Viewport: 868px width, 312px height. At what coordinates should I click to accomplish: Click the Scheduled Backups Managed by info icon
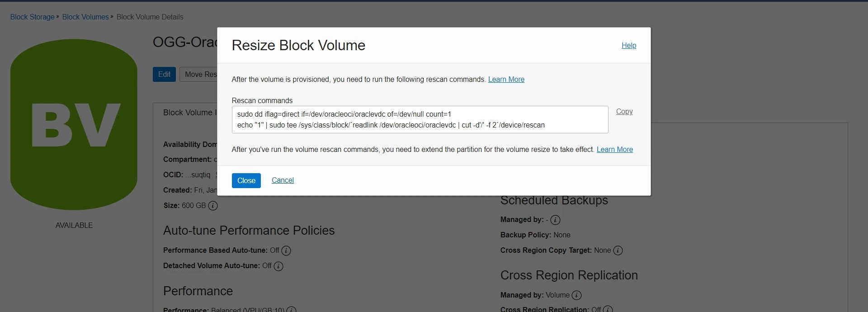[556, 220]
